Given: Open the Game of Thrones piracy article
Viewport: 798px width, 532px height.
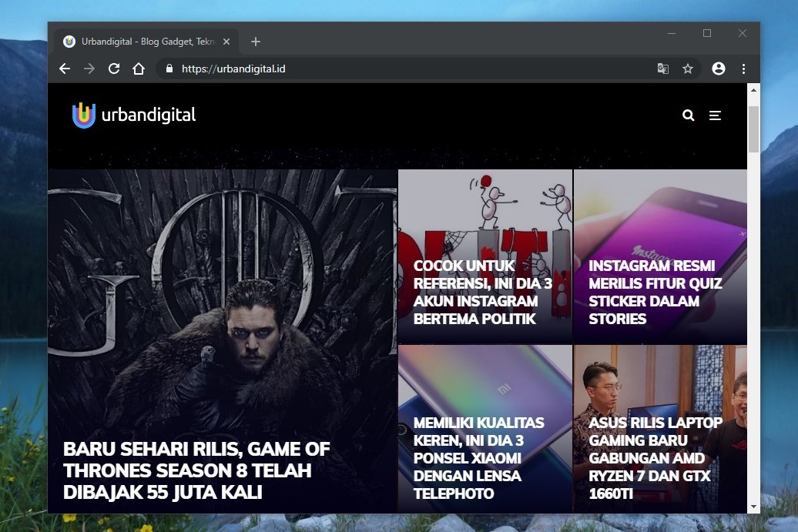Looking at the screenshot, I should pyautogui.click(x=222, y=339).
